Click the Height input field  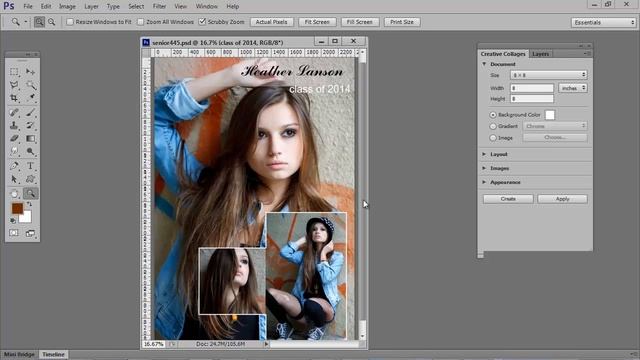[532, 99]
